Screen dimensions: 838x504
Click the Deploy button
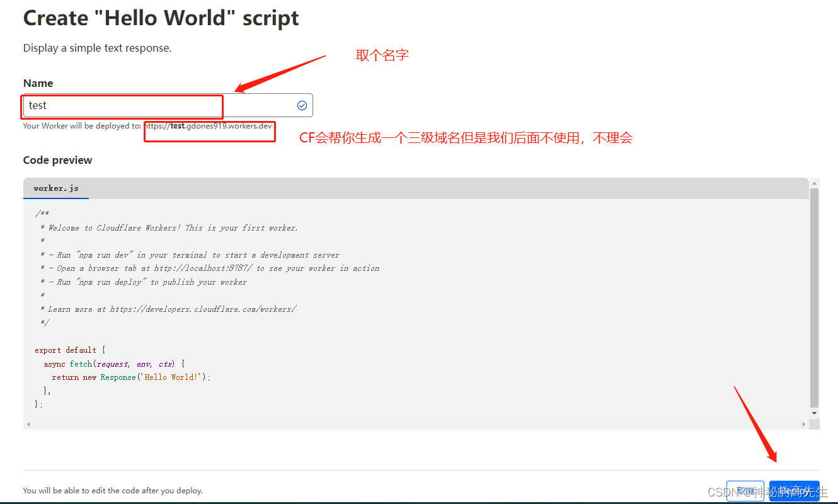(794, 490)
